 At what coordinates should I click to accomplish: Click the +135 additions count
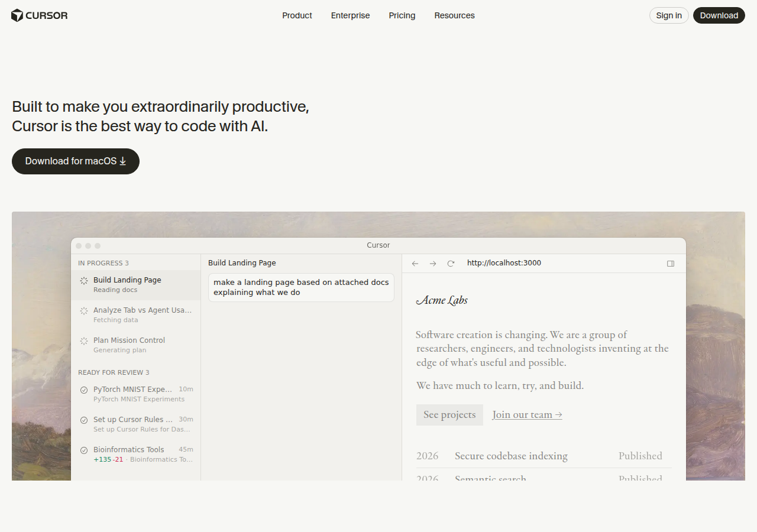[x=102, y=459]
